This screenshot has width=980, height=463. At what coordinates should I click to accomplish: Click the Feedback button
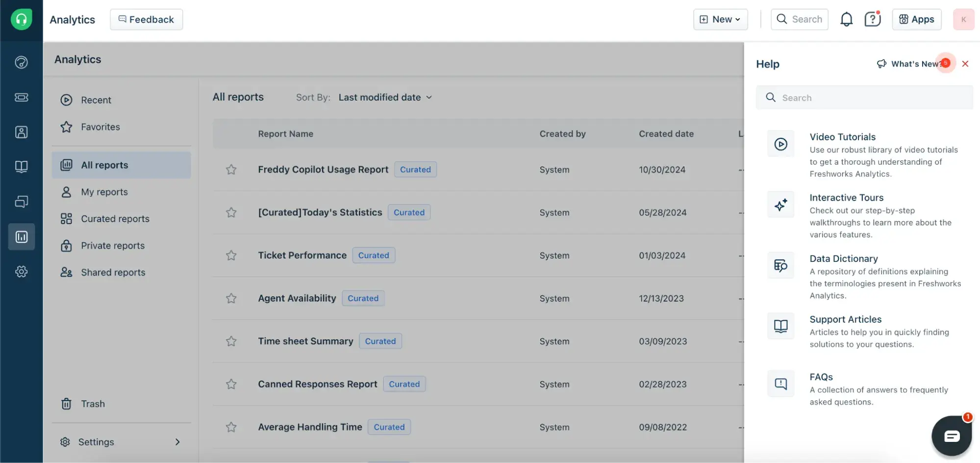(x=146, y=20)
